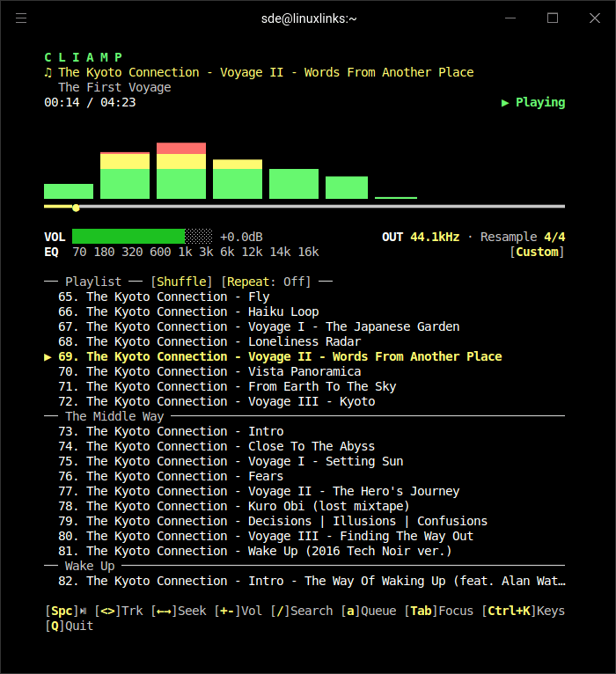Image resolution: width=616 pixels, height=674 pixels.
Task: Click the [Ctrl+K]Keys shortcut hint
Action: (x=523, y=611)
